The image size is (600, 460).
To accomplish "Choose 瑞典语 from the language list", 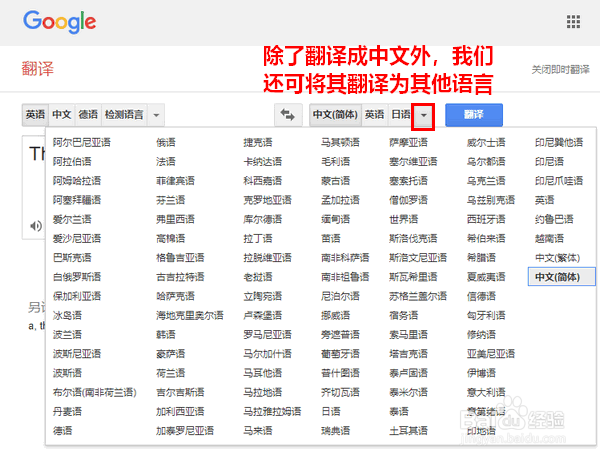I will 336,431.
